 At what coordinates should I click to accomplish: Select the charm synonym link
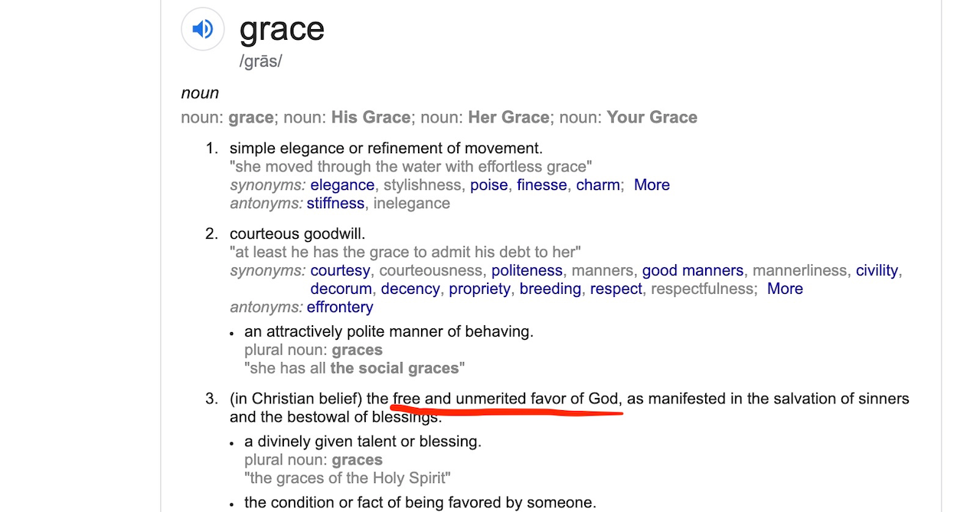pyautogui.click(x=598, y=184)
